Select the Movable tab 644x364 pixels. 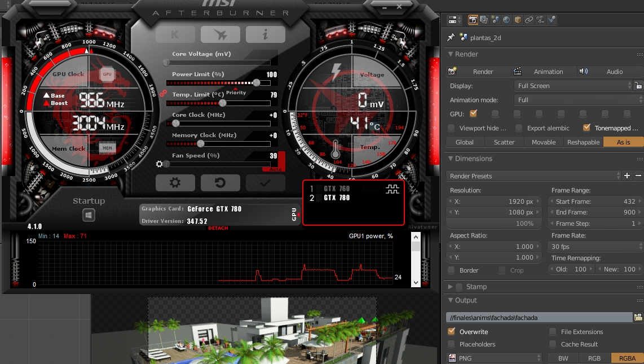544,142
